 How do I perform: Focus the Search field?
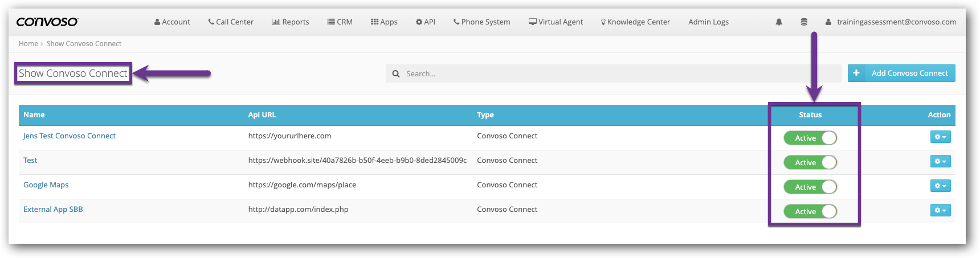coord(614,73)
